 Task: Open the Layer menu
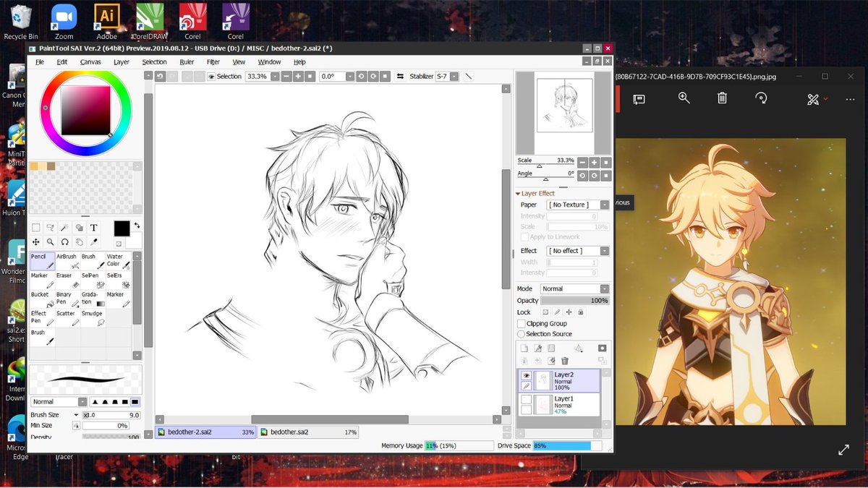pyautogui.click(x=122, y=62)
